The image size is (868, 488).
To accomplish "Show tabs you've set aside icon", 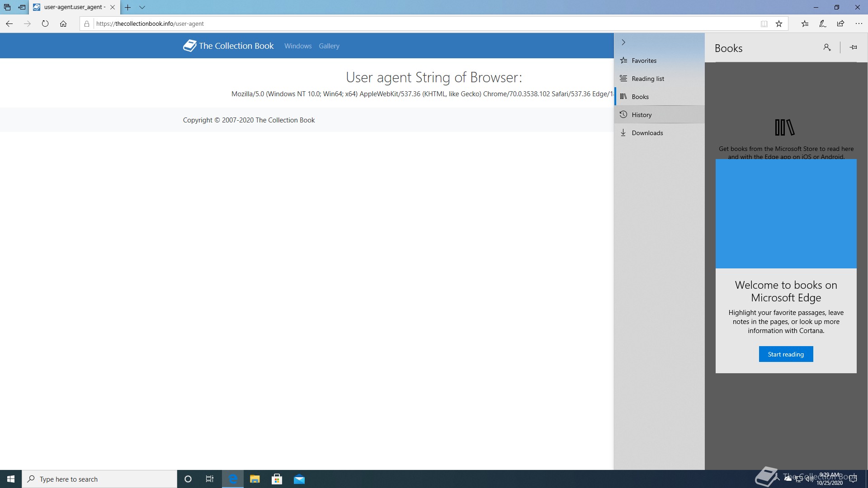I will 7,7.
